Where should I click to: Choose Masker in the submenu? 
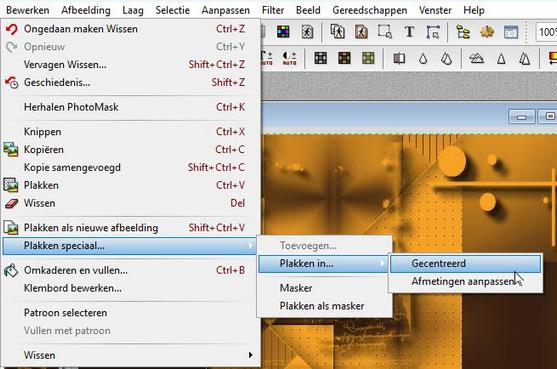(324, 288)
